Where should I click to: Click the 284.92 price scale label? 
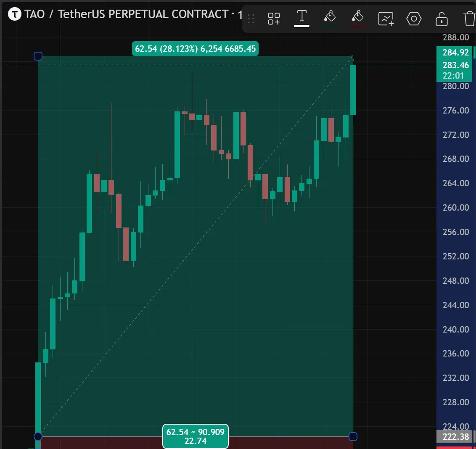(455, 53)
